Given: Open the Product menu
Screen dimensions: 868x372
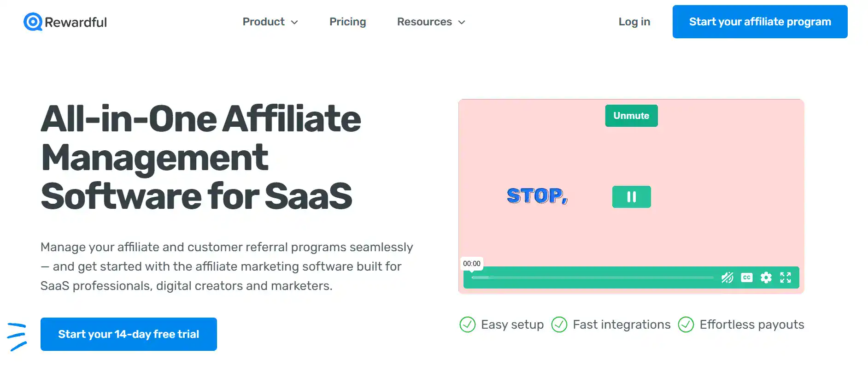Looking at the screenshot, I should coord(264,22).
